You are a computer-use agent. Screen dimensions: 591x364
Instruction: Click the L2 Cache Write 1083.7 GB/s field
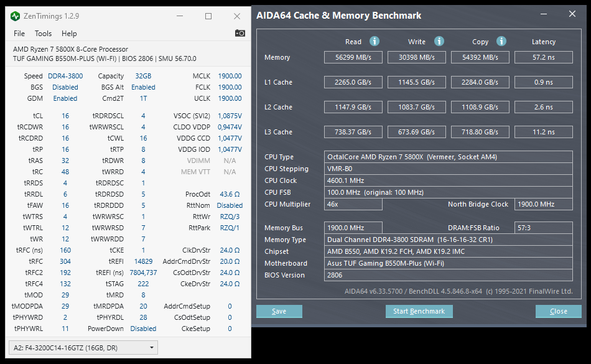click(x=416, y=107)
